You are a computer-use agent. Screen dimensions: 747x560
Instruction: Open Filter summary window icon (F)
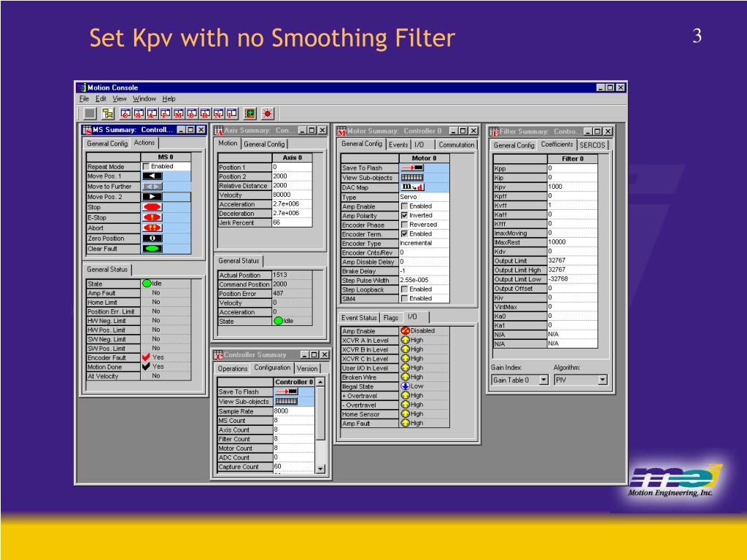pyautogui.click(x=166, y=113)
